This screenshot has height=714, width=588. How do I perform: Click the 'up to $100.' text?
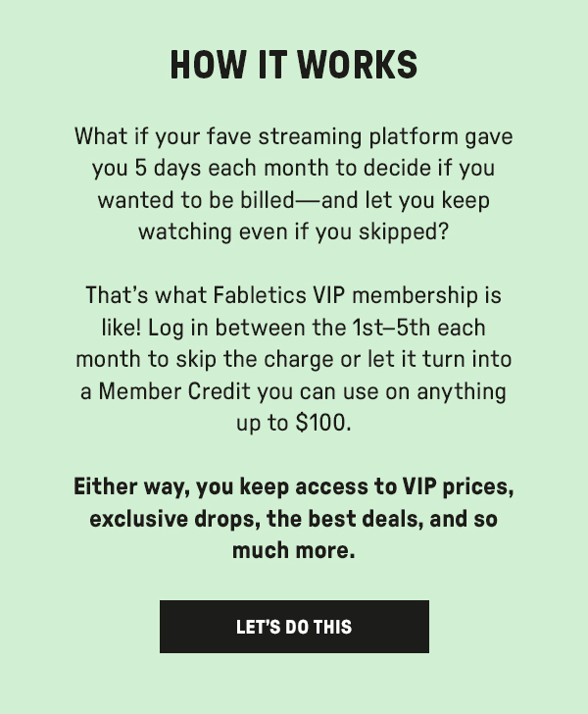point(294,423)
